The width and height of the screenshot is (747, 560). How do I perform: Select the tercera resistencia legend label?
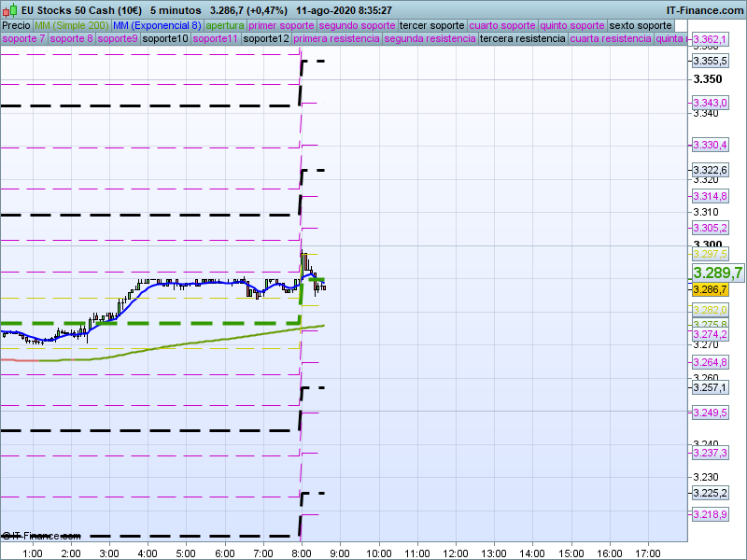[522, 39]
